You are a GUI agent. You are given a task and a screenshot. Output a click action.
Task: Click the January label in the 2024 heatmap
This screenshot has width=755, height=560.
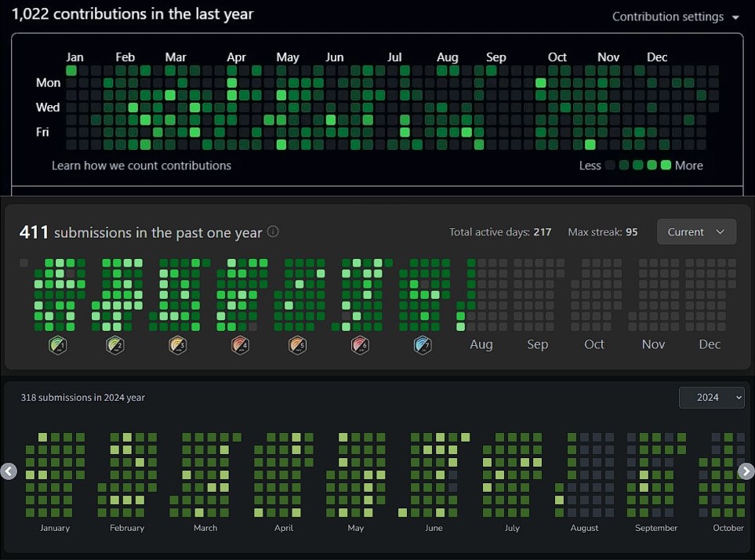coord(55,528)
